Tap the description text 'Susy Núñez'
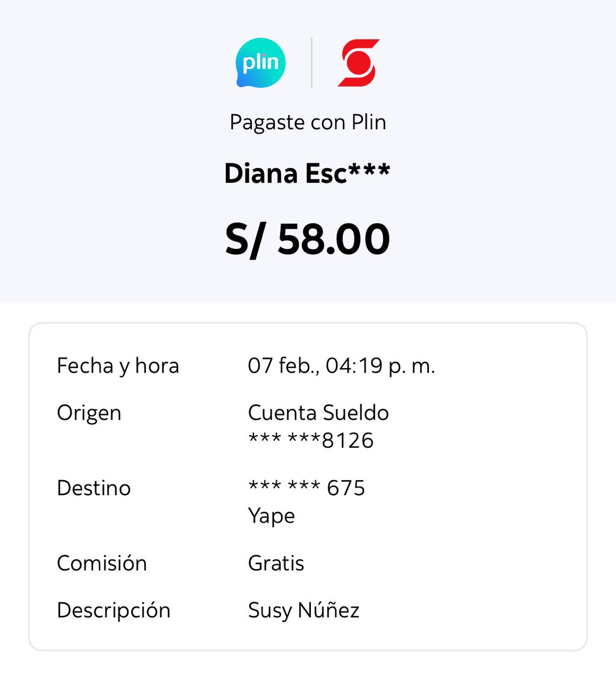This screenshot has width=616, height=689. pos(303,610)
